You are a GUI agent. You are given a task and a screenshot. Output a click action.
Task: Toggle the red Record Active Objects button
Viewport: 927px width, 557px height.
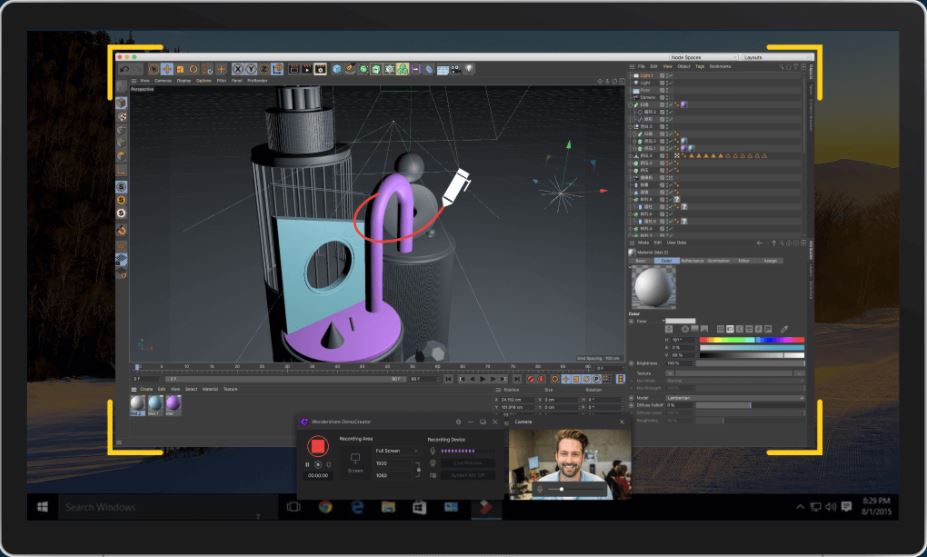pos(531,379)
